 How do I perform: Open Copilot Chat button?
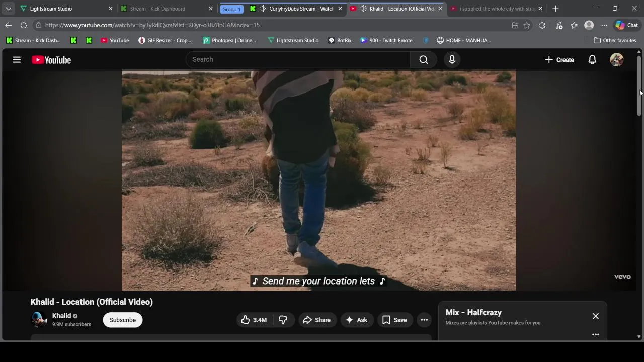point(626,25)
